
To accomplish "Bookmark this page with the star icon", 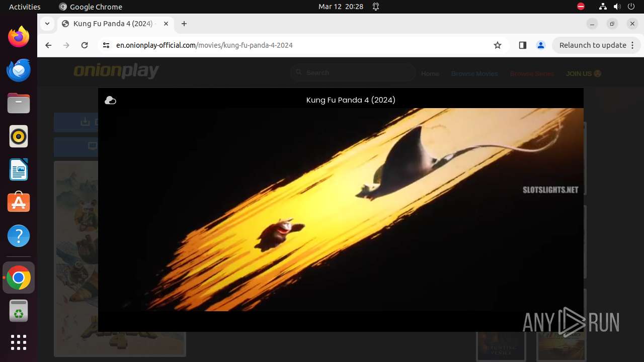I will click(x=498, y=45).
